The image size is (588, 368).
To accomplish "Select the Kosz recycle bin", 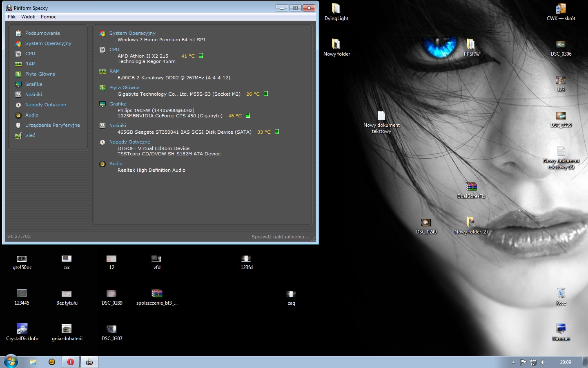I will 561,297.
